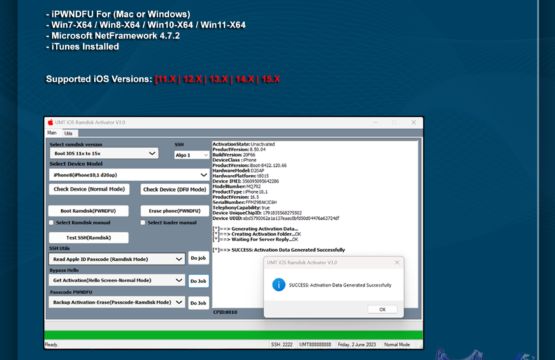Close the UMT iOS Ramdisk Activator window

[x=413, y=122]
